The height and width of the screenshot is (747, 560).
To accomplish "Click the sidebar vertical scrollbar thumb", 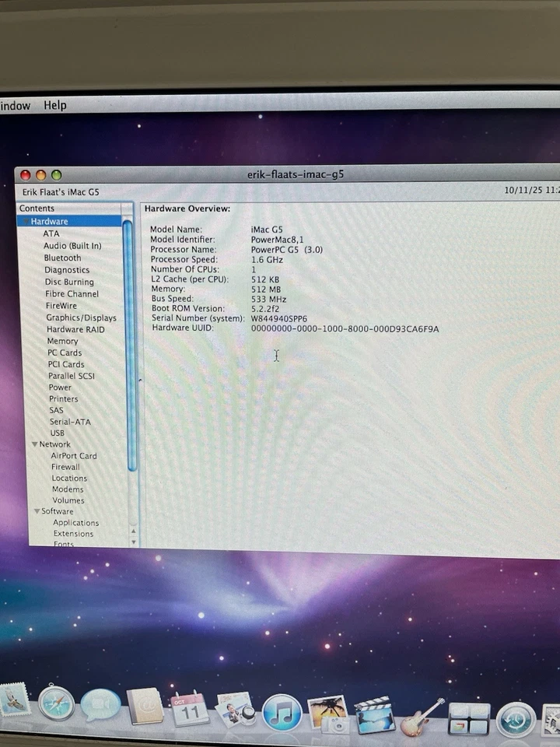I will click(x=129, y=345).
